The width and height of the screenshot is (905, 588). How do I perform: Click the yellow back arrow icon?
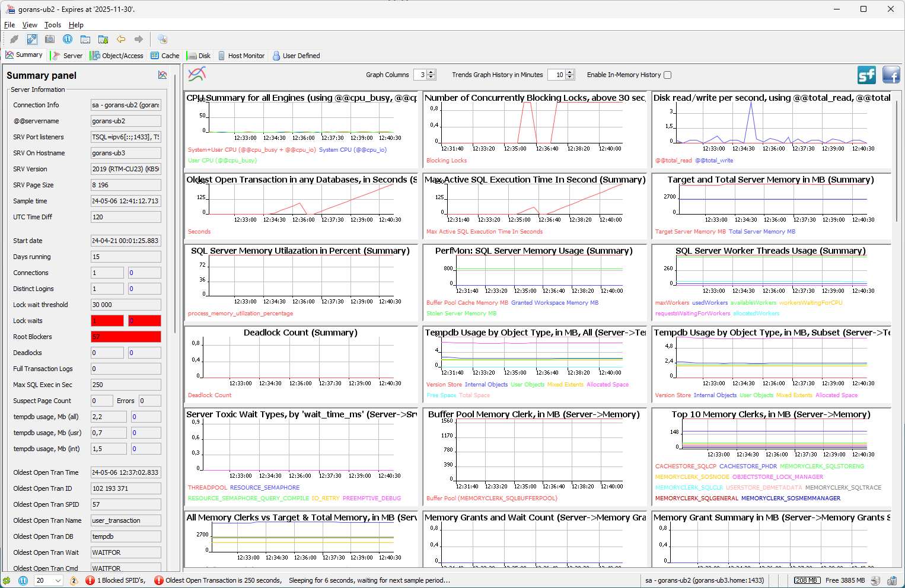click(x=121, y=39)
